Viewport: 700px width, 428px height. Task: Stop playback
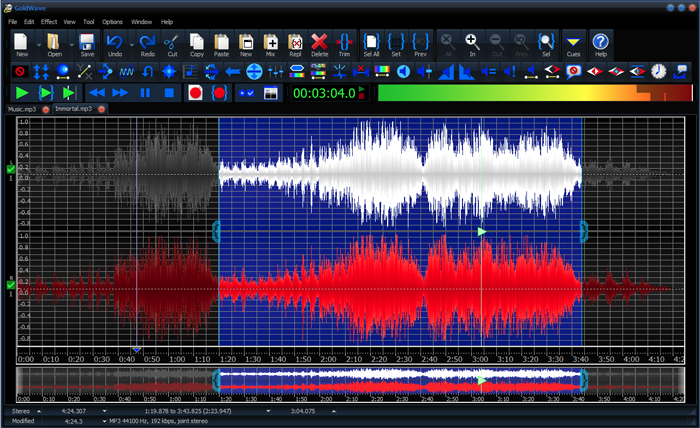click(x=169, y=93)
